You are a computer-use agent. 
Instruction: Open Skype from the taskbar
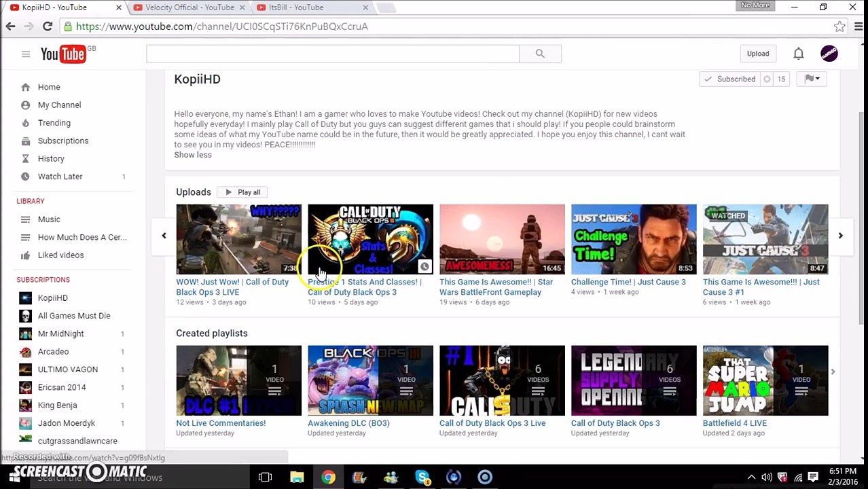tap(422, 477)
